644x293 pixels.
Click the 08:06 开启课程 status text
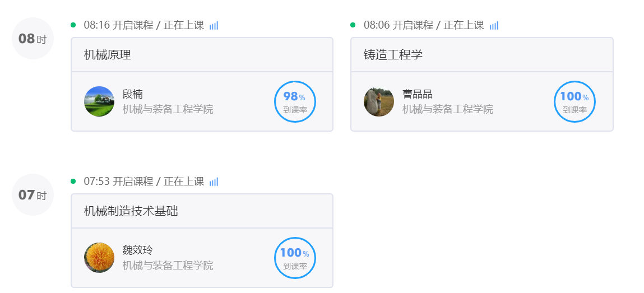[x=424, y=25]
